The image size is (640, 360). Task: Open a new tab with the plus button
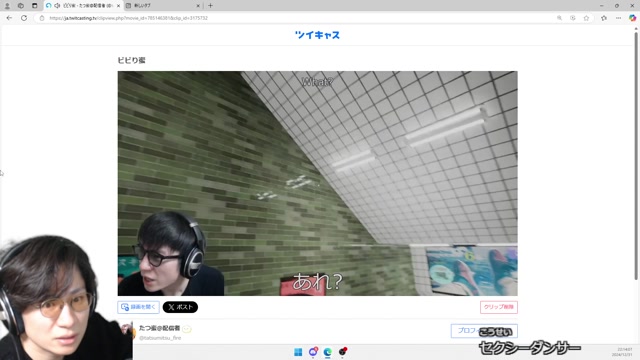[210, 6]
